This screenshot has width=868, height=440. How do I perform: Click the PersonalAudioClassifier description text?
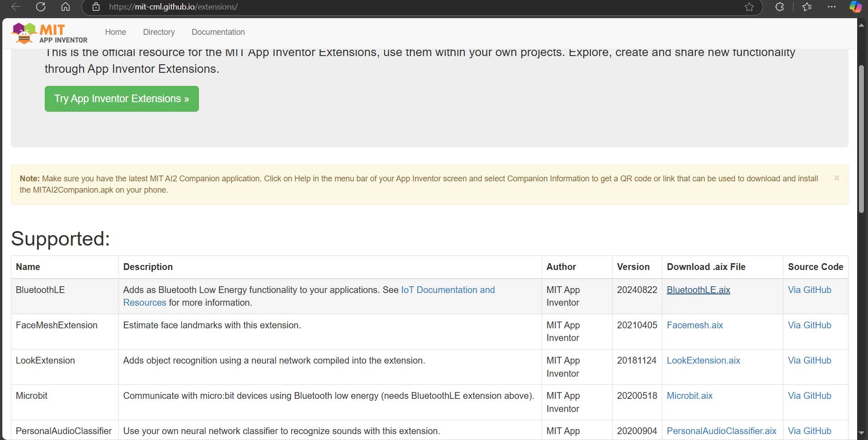point(282,431)
